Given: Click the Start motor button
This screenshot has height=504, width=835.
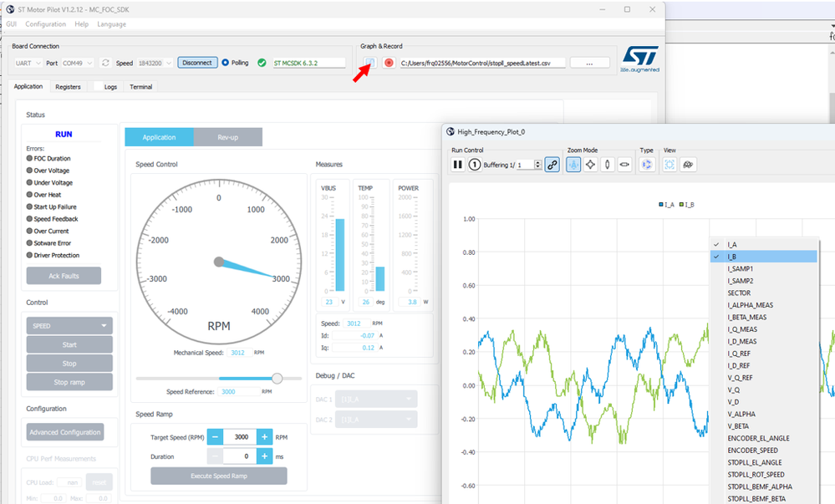Looking at the screenshot, I should point(69,344).
